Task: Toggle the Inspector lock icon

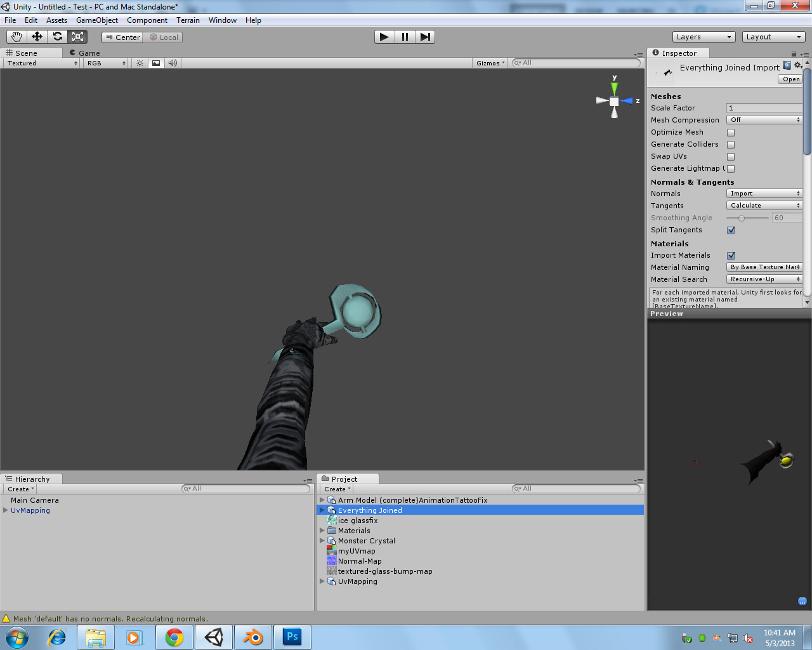Action: [x=794, y=53]
